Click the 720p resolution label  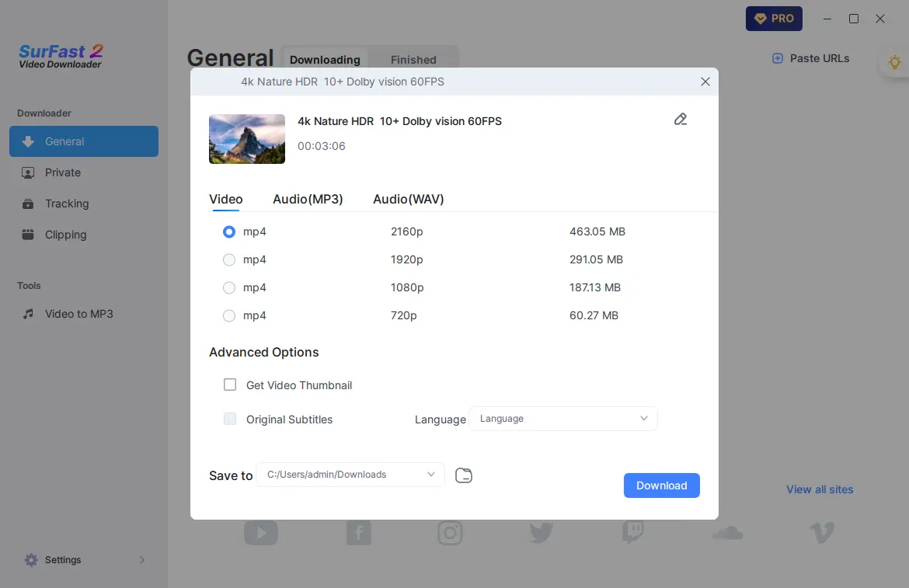tap(403, 315)
